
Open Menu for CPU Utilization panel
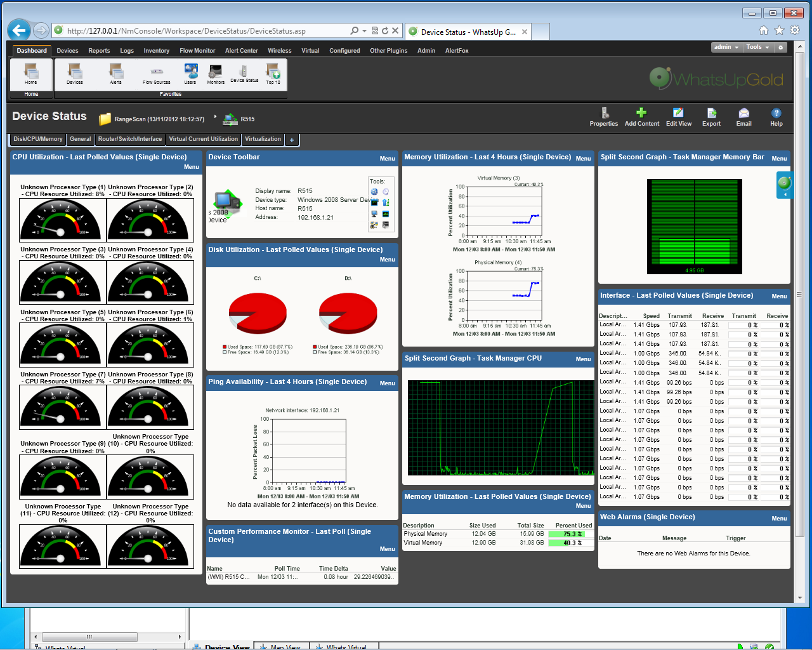[192, 167]
